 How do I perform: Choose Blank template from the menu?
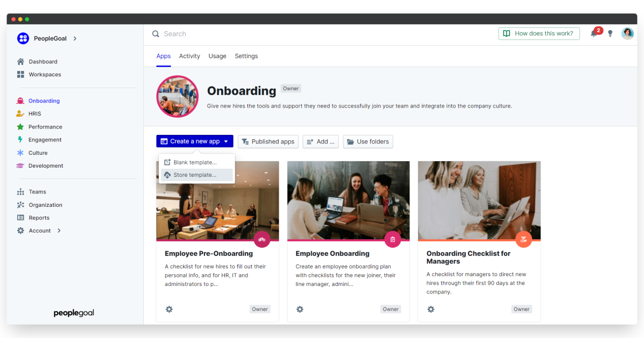[x=197, y=162]
